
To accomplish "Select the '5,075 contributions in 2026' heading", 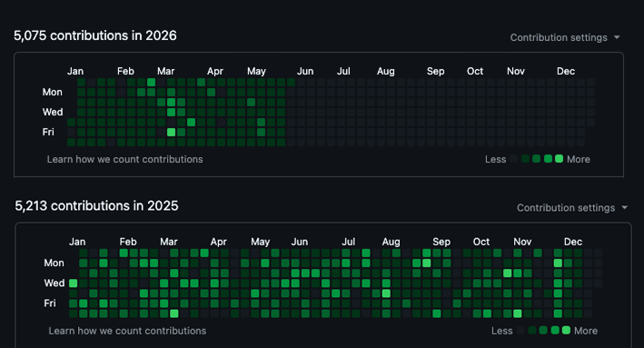I will [95, 35].
